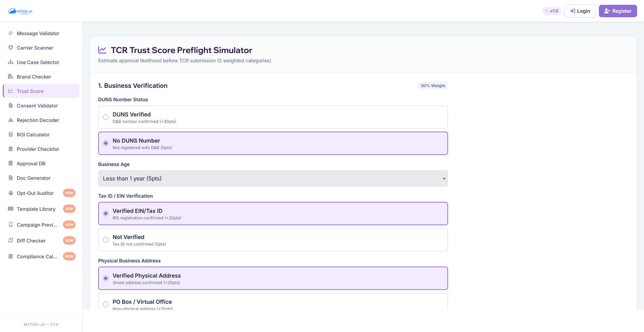Select the Opt-Out Auditor hand icon
Viewport: 644px width, 332px height.
coord(11,193)
